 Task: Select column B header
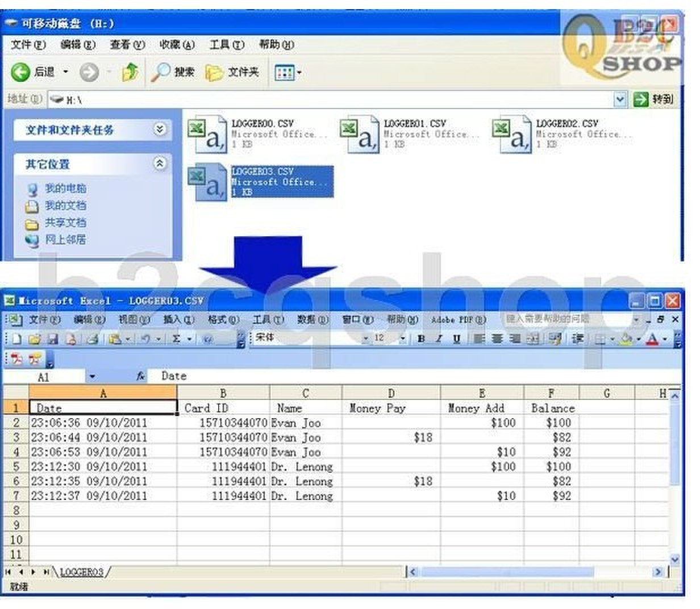pos(223,393)
